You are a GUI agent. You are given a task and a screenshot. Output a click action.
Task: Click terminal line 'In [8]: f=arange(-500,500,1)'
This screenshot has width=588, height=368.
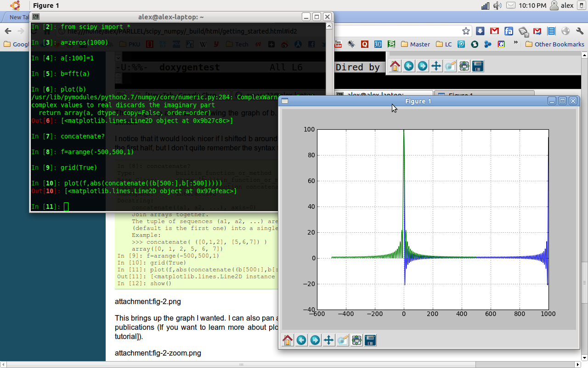point(83,152)
